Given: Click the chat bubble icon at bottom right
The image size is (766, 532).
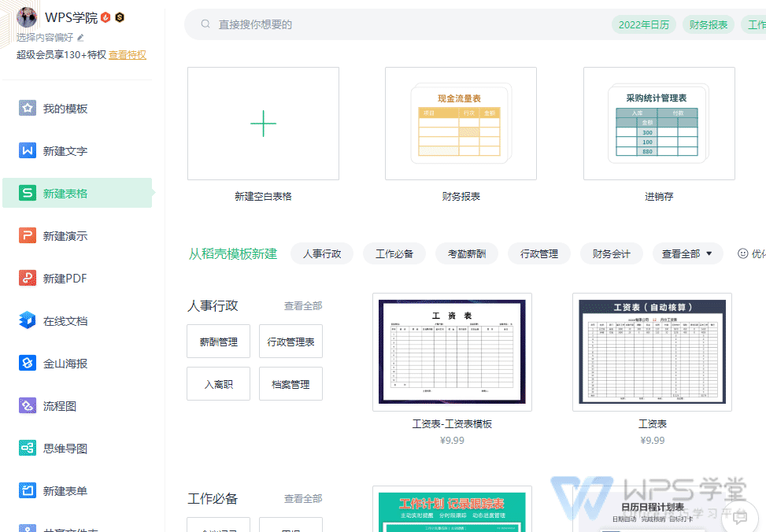Looking at the screenshot, I should [x=740, y=517].
